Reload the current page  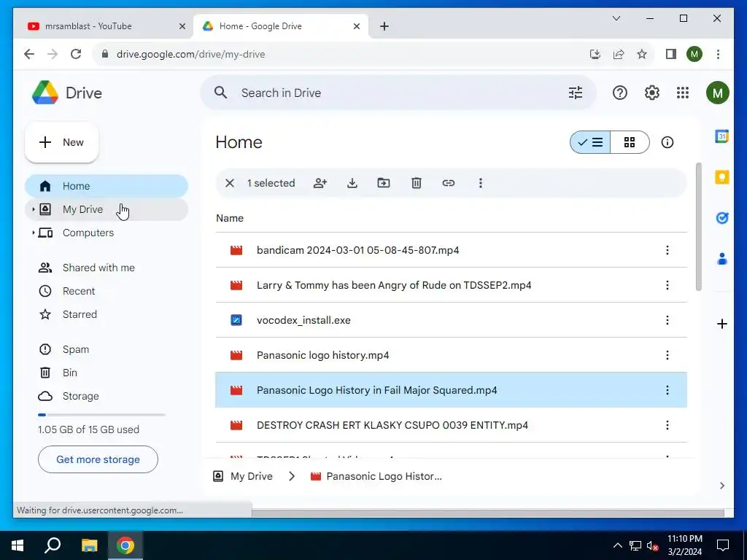click(x=76, y=54)
